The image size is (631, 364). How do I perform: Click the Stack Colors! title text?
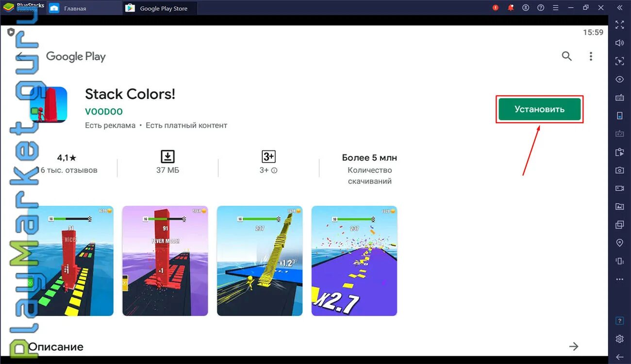point(130,94)
